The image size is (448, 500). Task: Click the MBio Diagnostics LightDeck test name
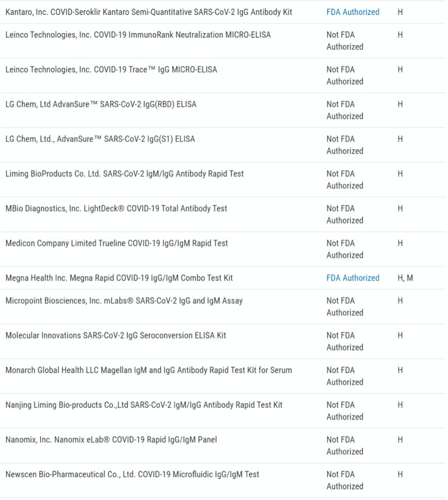(x=116, y=208)
